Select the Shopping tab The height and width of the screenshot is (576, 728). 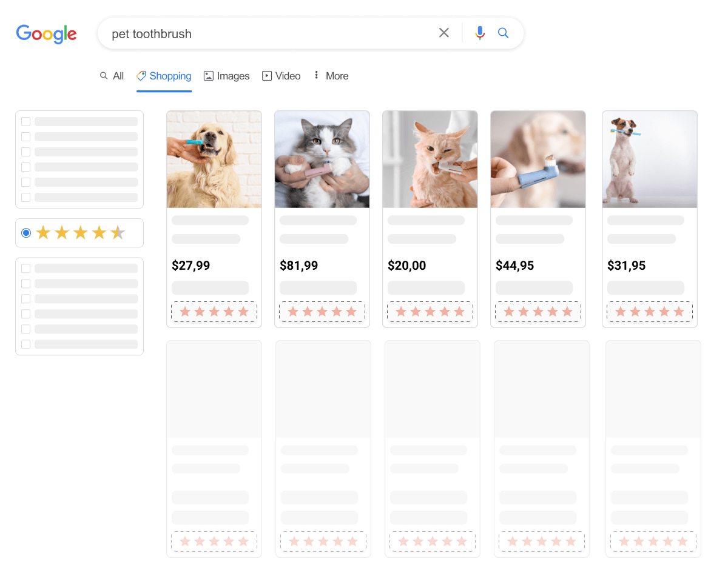pyautogui.click(x=164, y=76)
